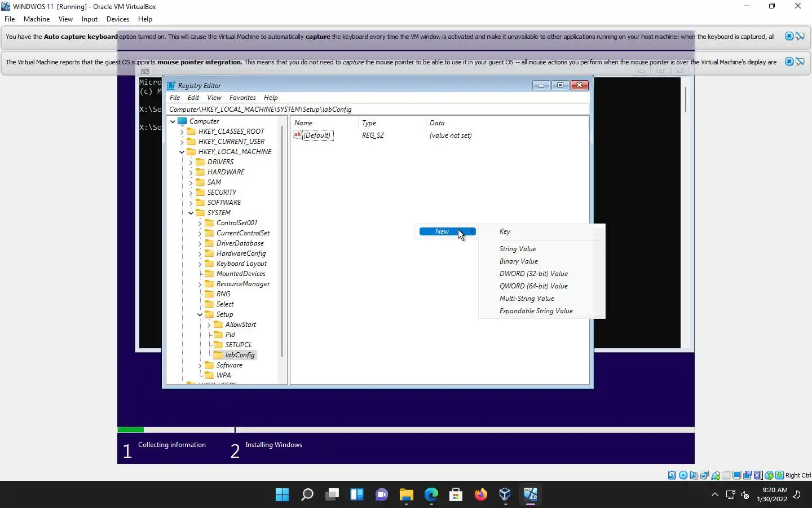Collapse the Computer tree node

tap(173, 121)
